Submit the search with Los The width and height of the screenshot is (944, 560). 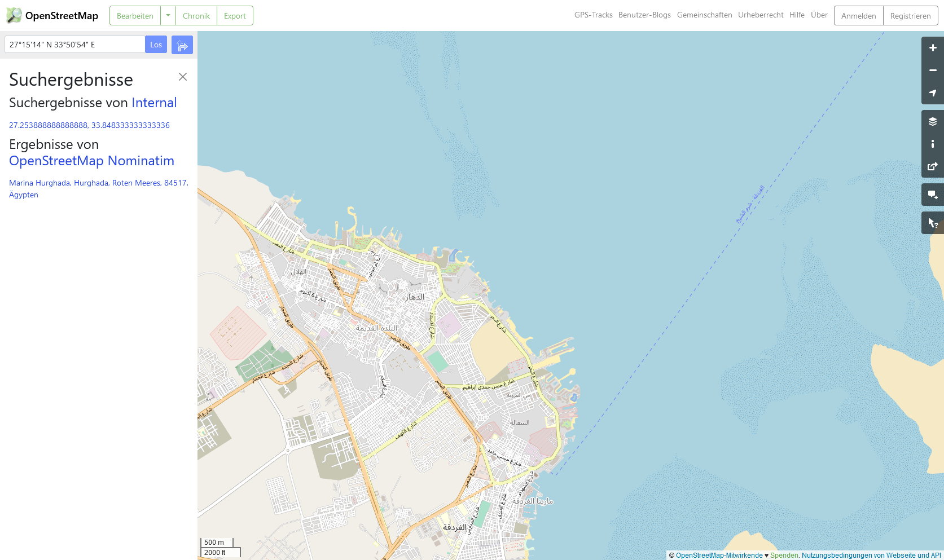pyautogui.click(x=156, y=45)
